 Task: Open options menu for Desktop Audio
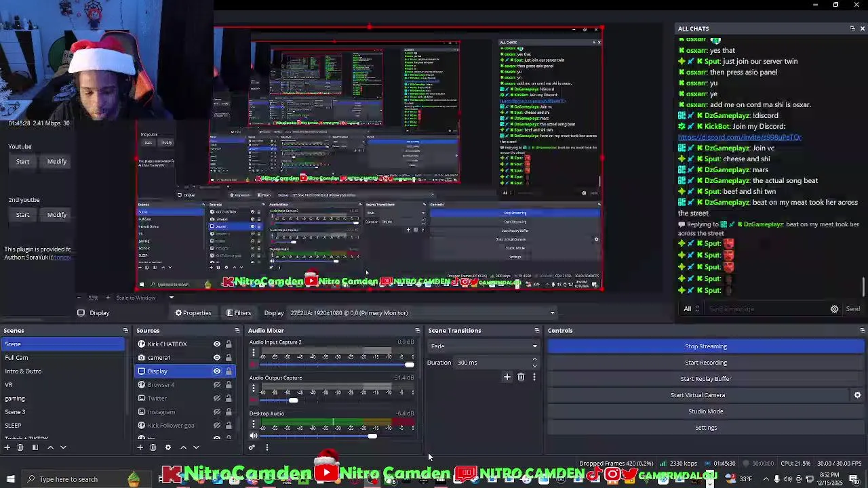253,424
